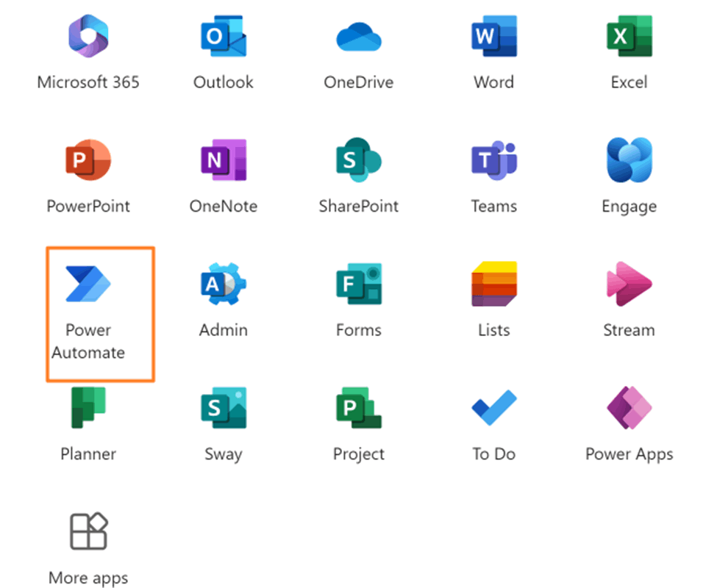
Task: Click the "More apps" text link
Action: 88,578
